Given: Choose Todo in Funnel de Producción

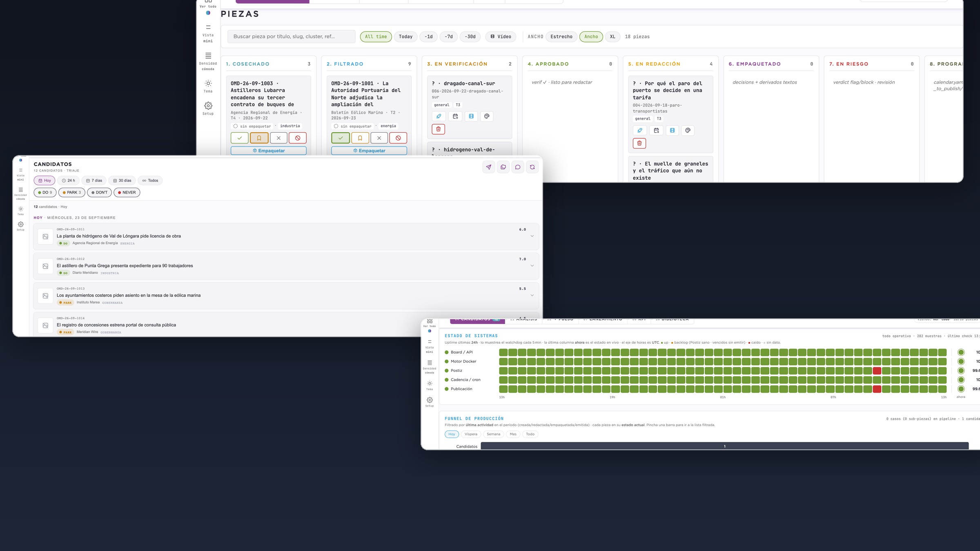Looking at the screenshot, I should 530,434.
